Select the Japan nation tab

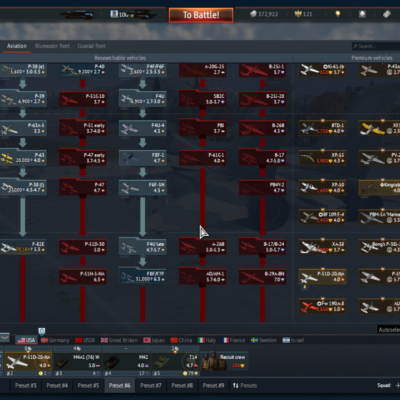tap(154, 340)
